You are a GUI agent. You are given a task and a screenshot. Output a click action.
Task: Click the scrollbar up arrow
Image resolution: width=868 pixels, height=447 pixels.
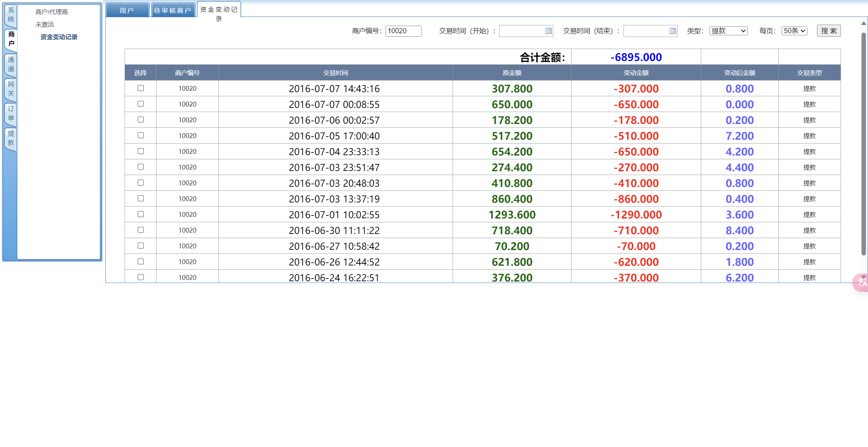[864, 23]
